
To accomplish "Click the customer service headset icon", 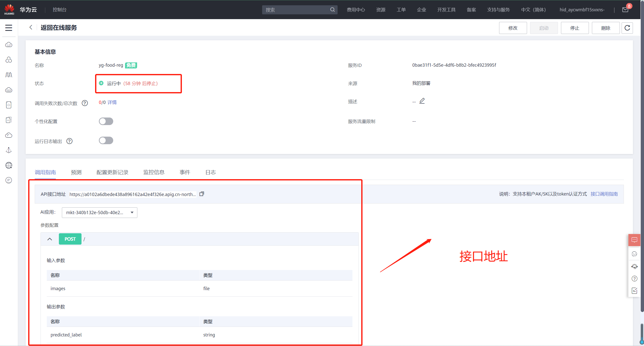I will tap(634, 266).
